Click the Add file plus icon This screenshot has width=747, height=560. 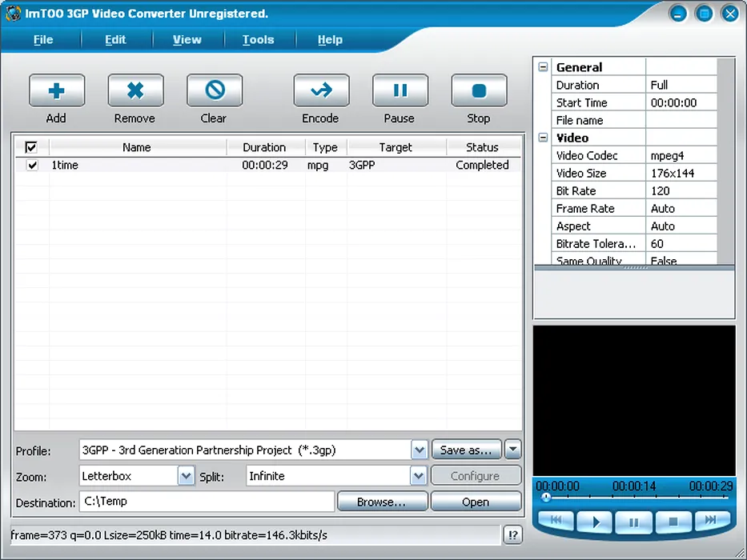(x=57, y=90)
